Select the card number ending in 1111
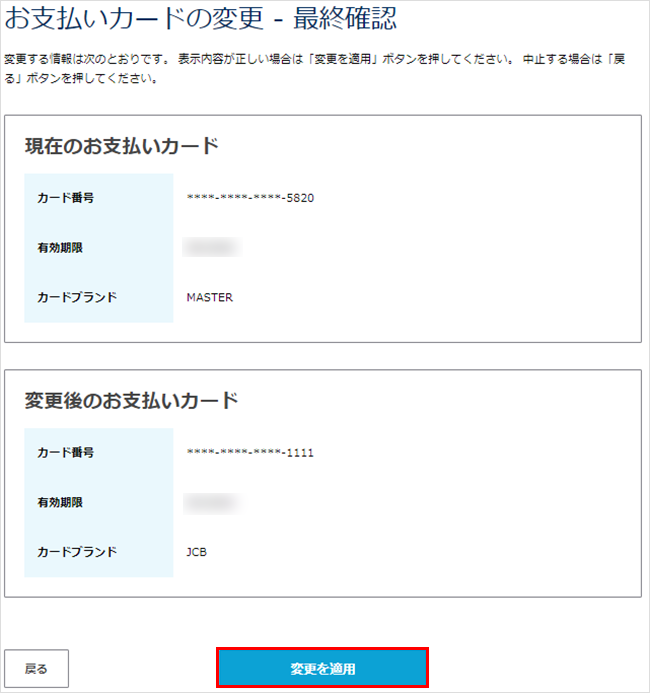The image size is (650, 693). [250, 453]
